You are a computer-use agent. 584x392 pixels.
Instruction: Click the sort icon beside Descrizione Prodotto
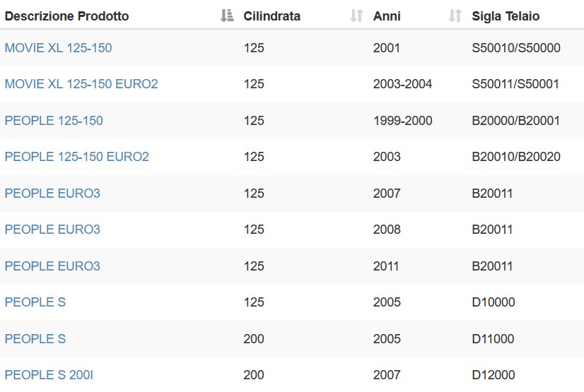pyautogui.click(x=227, y=16)
